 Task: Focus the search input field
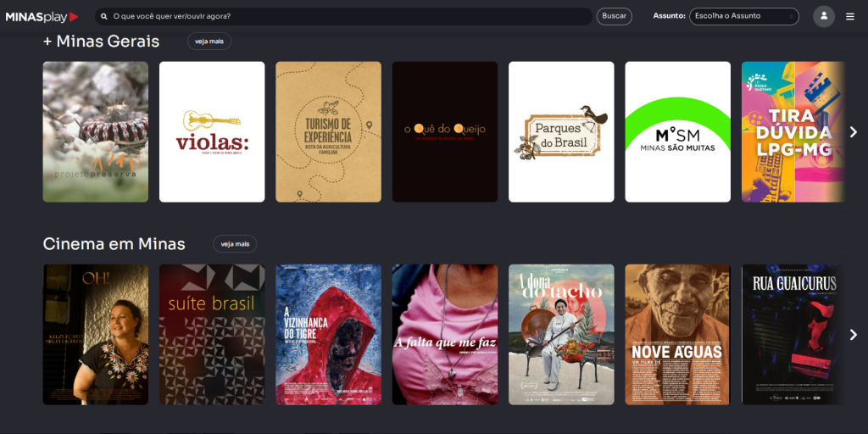pos(348,16)
